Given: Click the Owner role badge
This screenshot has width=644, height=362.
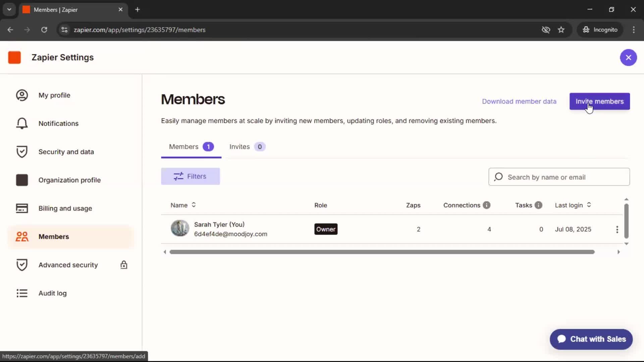Looking at the screenshot, I should (x=326, y=229).
